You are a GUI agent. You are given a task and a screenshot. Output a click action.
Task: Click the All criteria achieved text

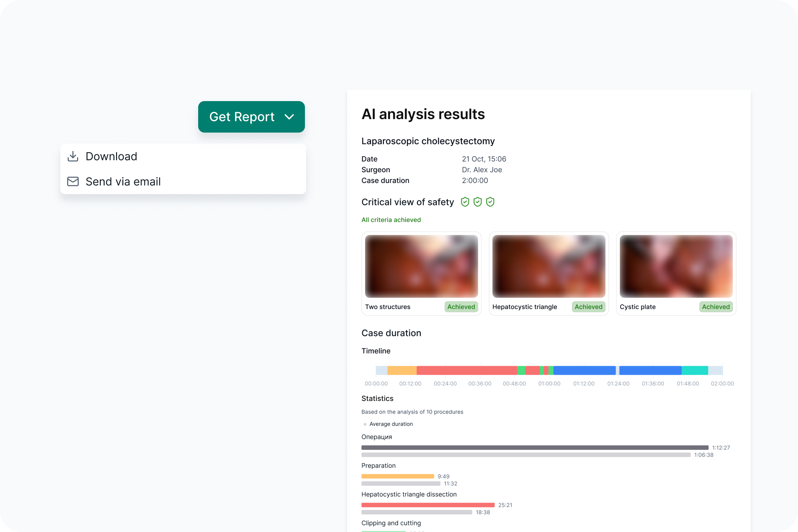[391, 220]
